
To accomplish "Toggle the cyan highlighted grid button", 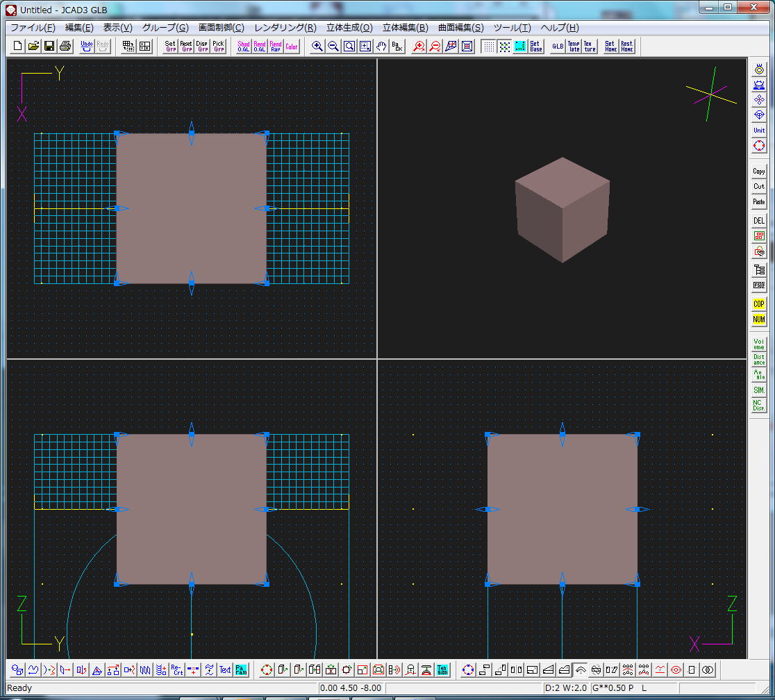I will click(x=520, y=47).
